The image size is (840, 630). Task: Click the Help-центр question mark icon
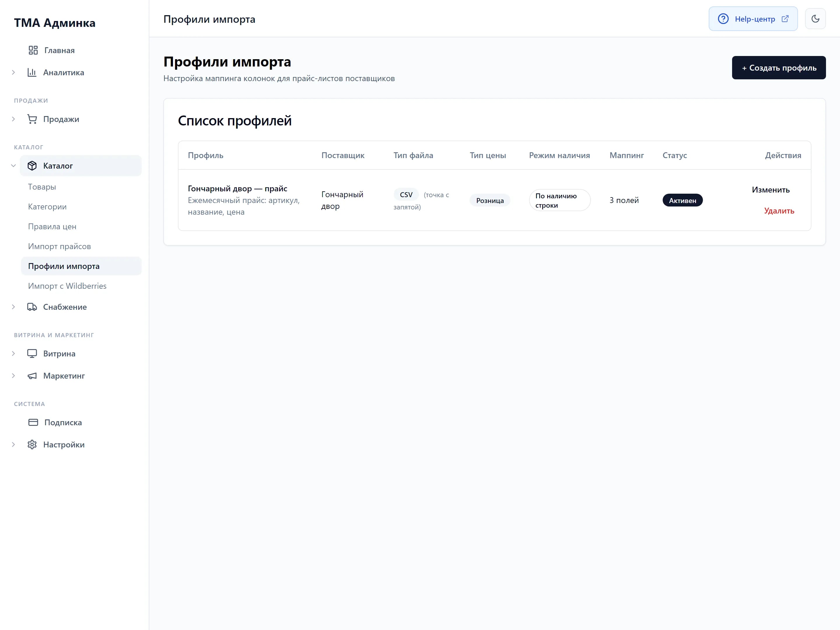point(723,19)
